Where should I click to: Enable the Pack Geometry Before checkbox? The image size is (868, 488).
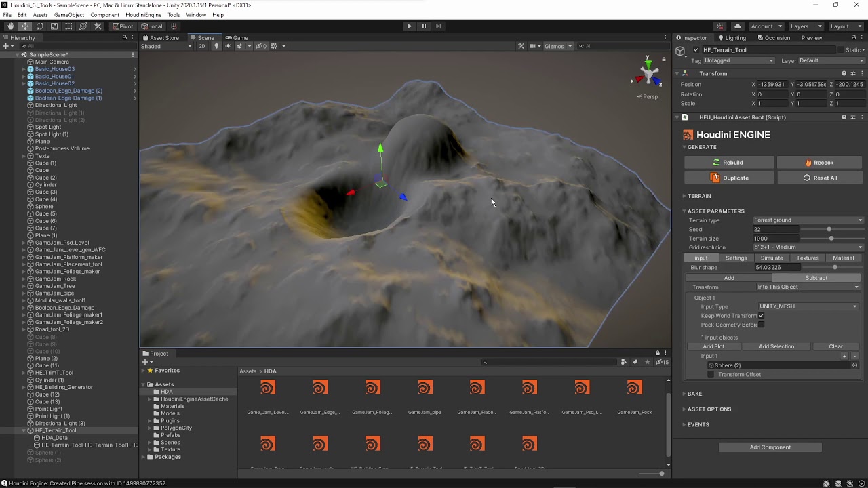coord(762,325)
